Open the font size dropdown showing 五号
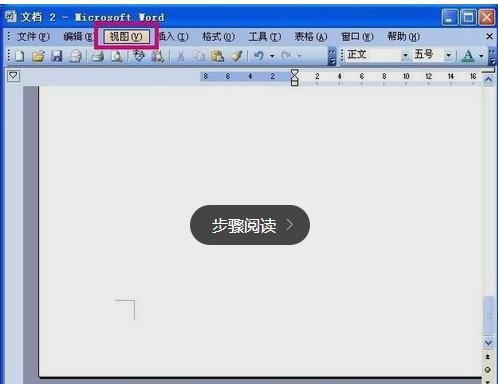Image resolution: width=498 pixels, height=384 pixels. point(448,55)
